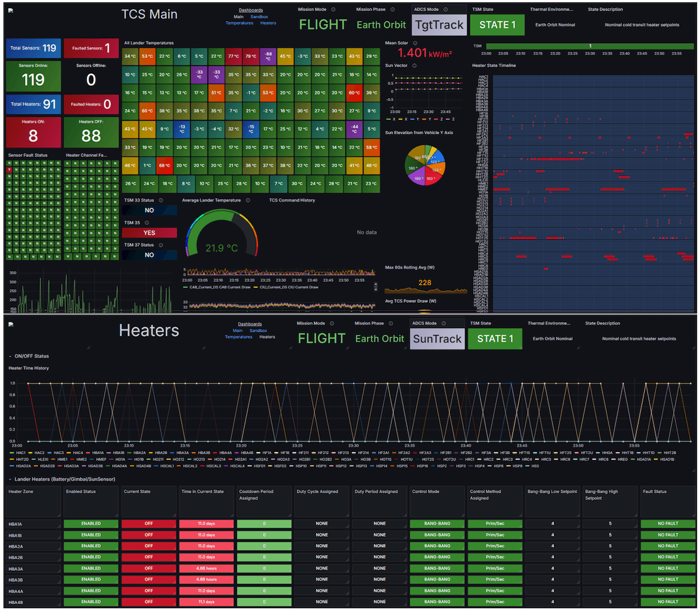The height and width of the screenshot is (610, 700).
Task: Open the Mission Mode info tooltip icon
Action: tap(334, 9)
